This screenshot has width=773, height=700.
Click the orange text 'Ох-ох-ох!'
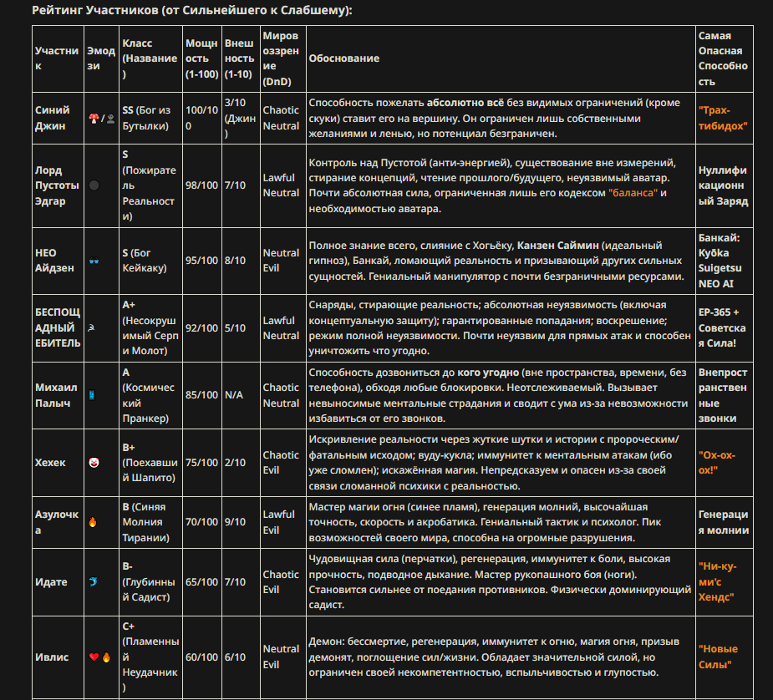pos(717,463)
